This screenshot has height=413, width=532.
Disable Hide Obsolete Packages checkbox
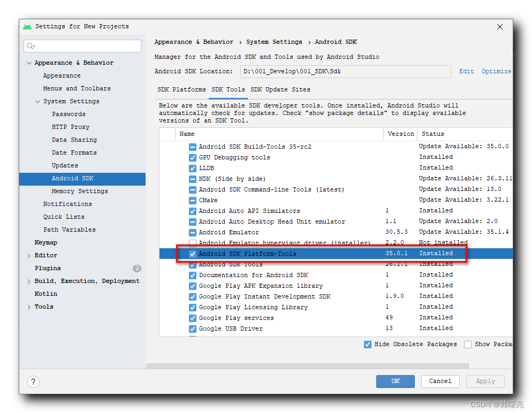point(368,345)
